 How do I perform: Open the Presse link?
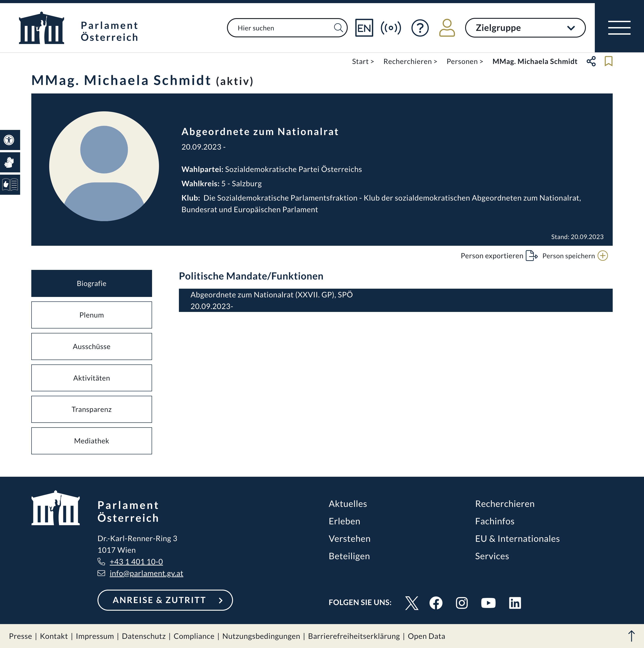click(21, 636)
